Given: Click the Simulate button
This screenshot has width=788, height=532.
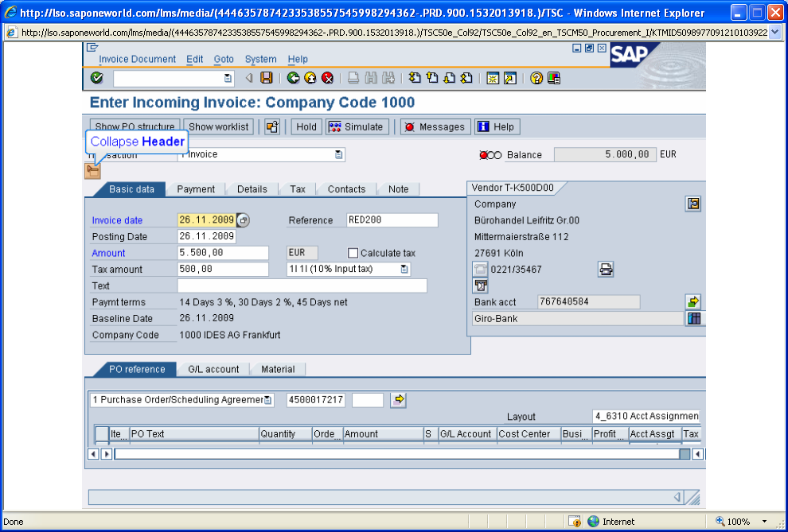Looking at the screenshot, I should point(357,127).
